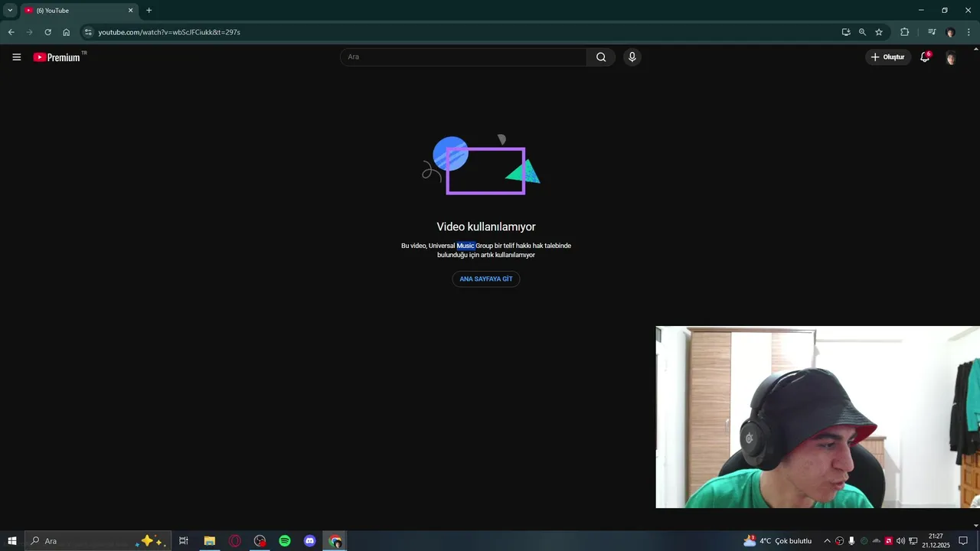Screen dimensions: 980x551
Task: Click the magnifier search button
Action: (601, 57)
